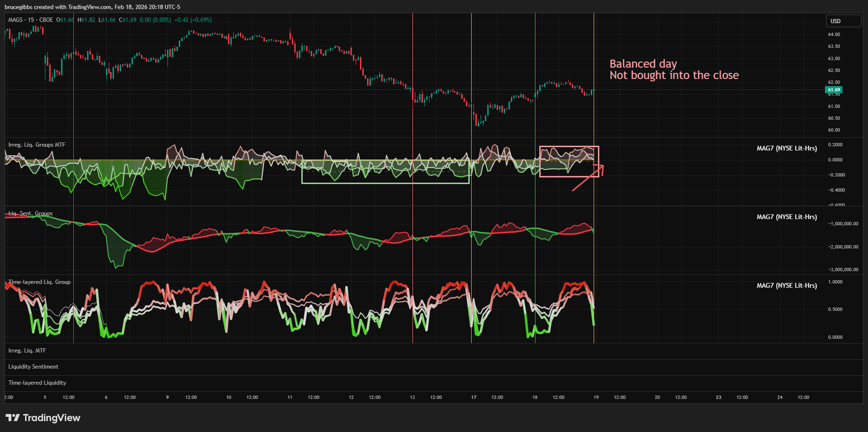This screenshot has height=432, width=868.
Task: Select the red vertical line on chart
Action: pos(412,71)
